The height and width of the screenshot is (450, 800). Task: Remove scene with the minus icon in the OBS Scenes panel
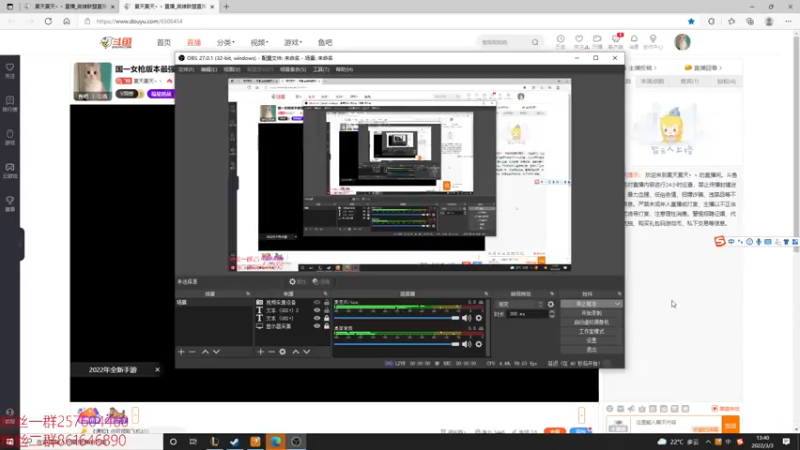pos(192,352)
